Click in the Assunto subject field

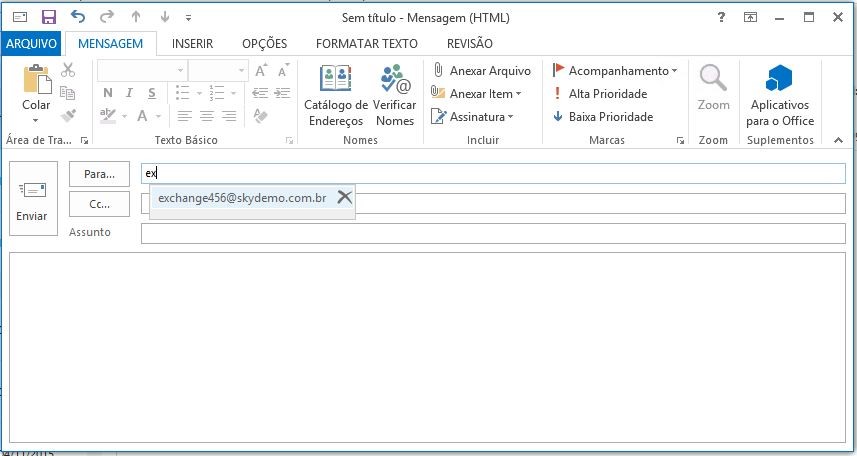(x=492, y=233)
